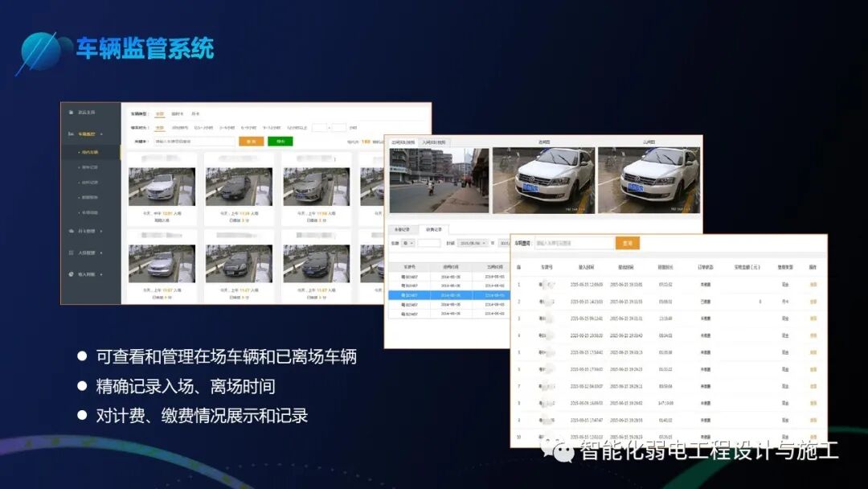Select the blue highlighted row in the records table
868x489 pixels.
pyautogui.click(x=449, y=295)
